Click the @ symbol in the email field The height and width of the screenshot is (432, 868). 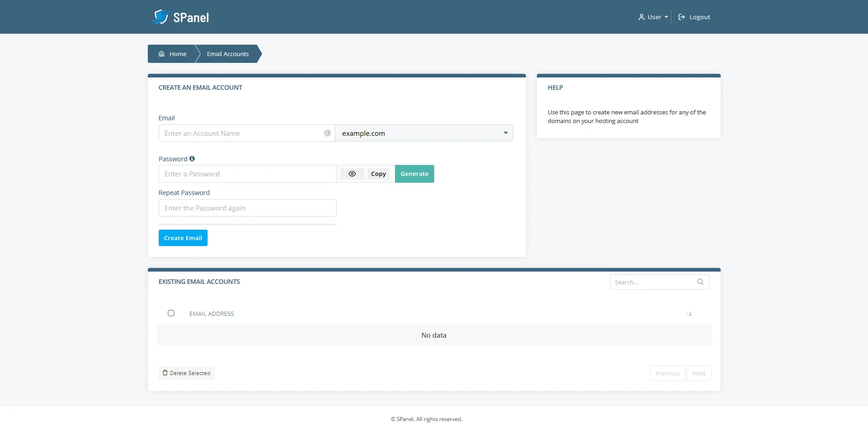(327, 133)
